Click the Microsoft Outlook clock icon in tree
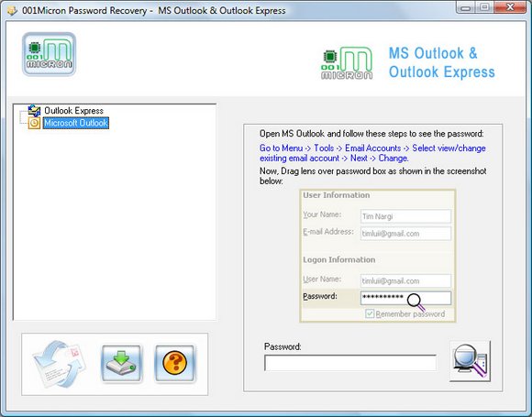The height and width of the screenshot is (417, 532). (34, 123)
